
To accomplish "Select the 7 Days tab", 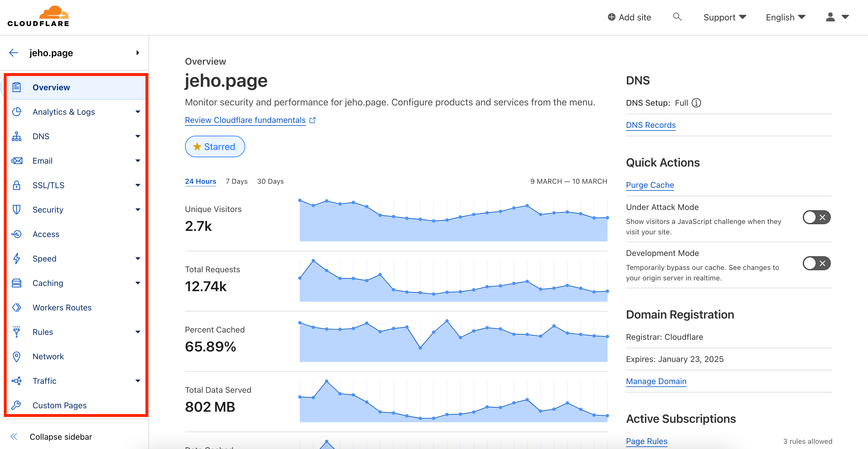I will [x=236, y=181].
